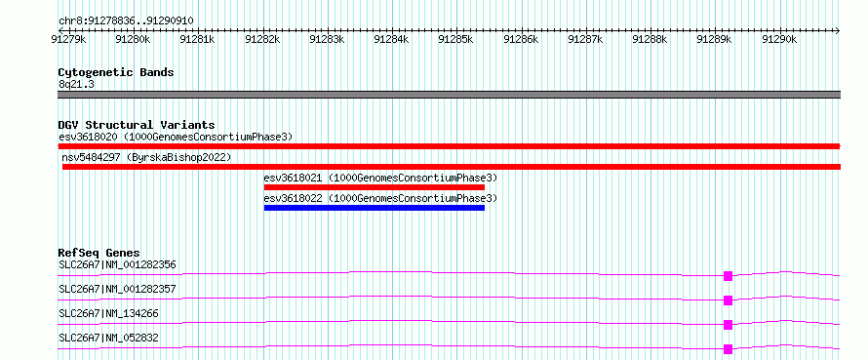Click the magenta exon box of NM_052832
Viewport: 868px width, 360px height.
[728, 349]
